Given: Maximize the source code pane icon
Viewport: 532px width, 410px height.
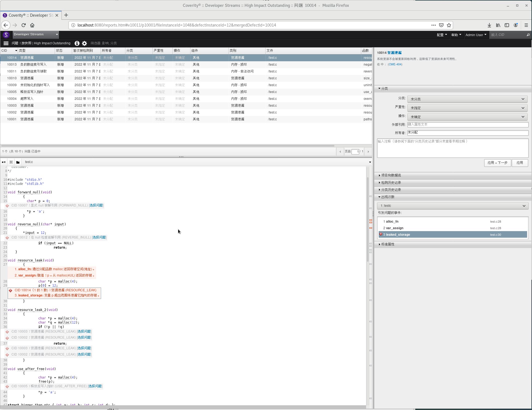Looking at the screenshot, I should click(11, 162).
